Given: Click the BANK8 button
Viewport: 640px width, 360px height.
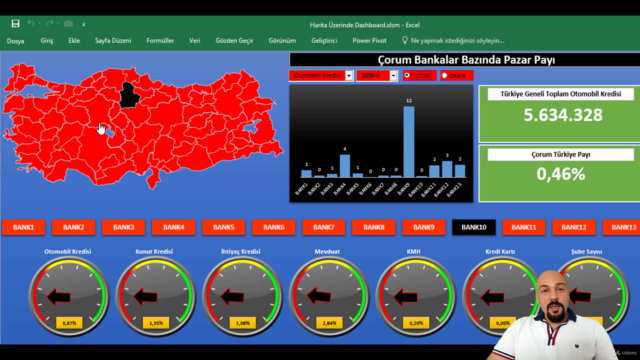Looking at the screenshot, I should pyautogui.click(x=373, y=227).
